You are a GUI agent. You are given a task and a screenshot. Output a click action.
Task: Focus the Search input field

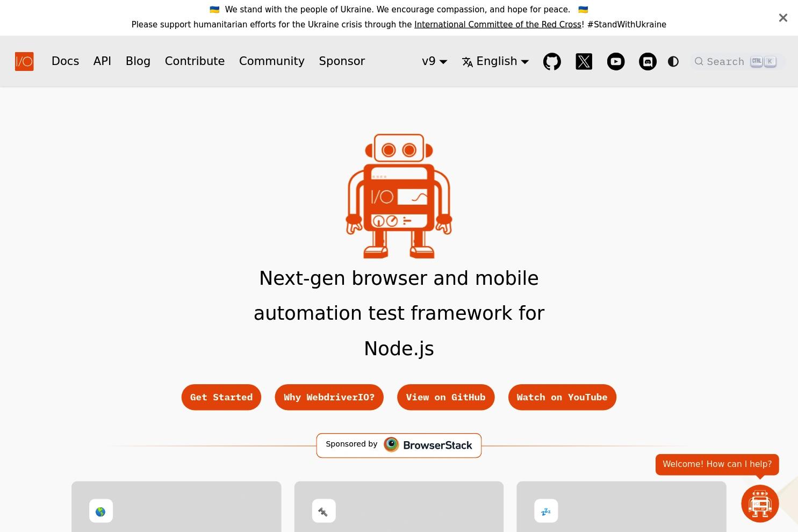[x=738, y=61]
